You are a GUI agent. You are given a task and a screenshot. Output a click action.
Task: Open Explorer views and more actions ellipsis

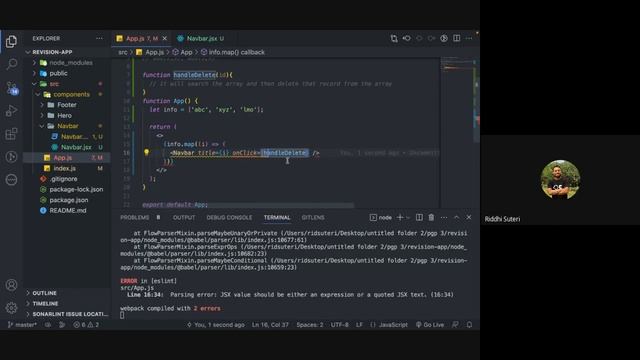(x=99, y=38)
